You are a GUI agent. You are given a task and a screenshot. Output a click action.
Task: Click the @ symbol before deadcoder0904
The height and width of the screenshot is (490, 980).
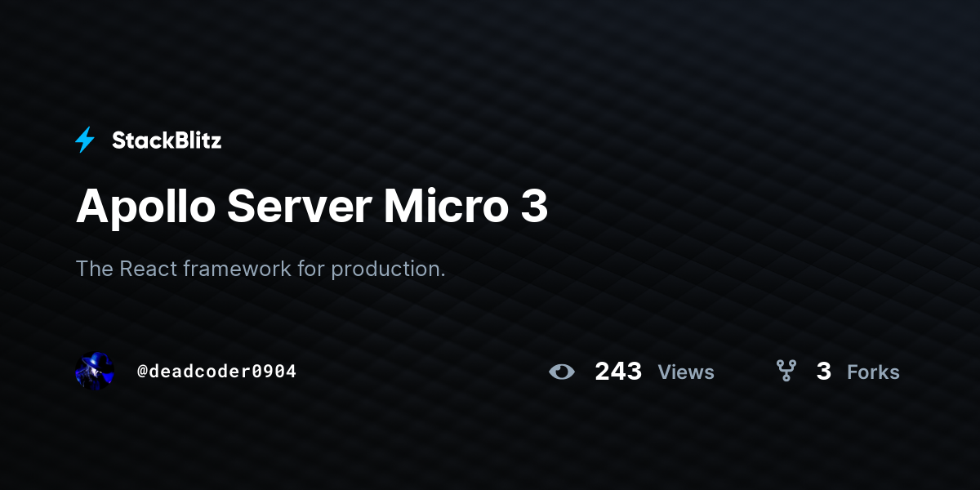point(142,372)
